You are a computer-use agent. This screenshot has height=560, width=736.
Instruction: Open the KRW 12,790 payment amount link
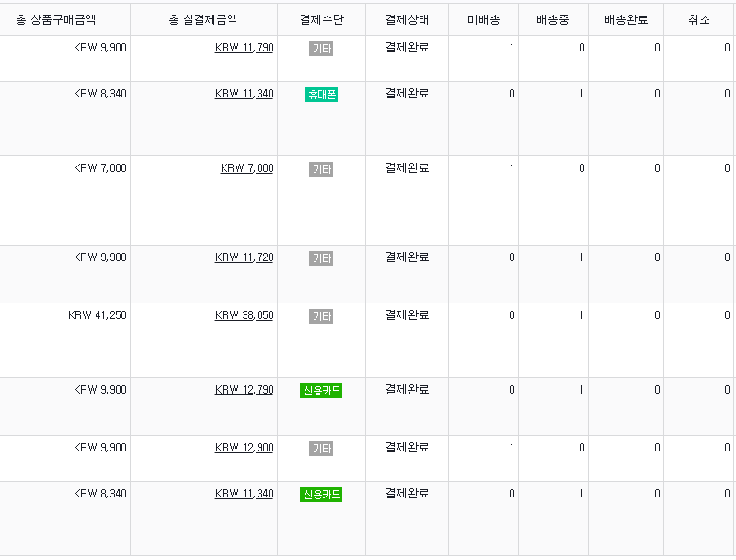point(244,390)
